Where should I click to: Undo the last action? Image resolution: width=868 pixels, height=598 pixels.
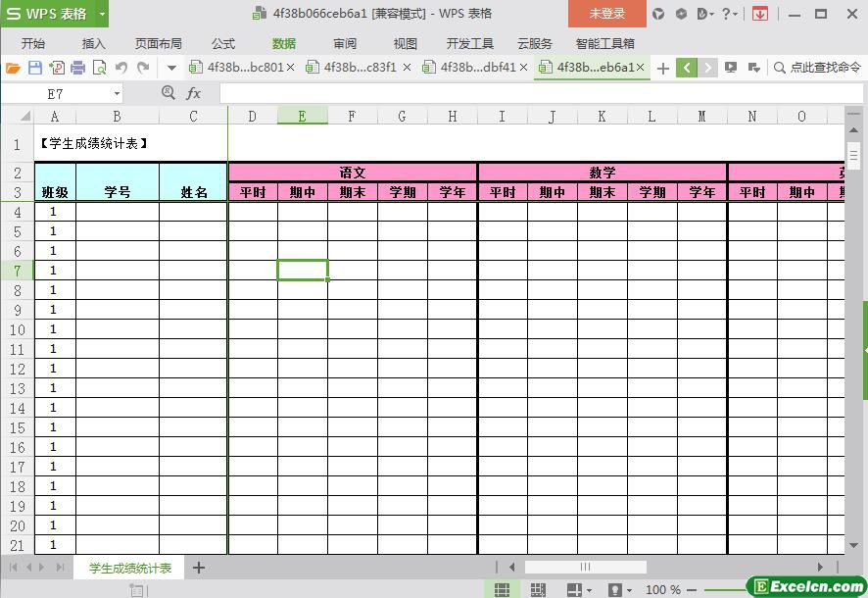(x=121, y=68)
